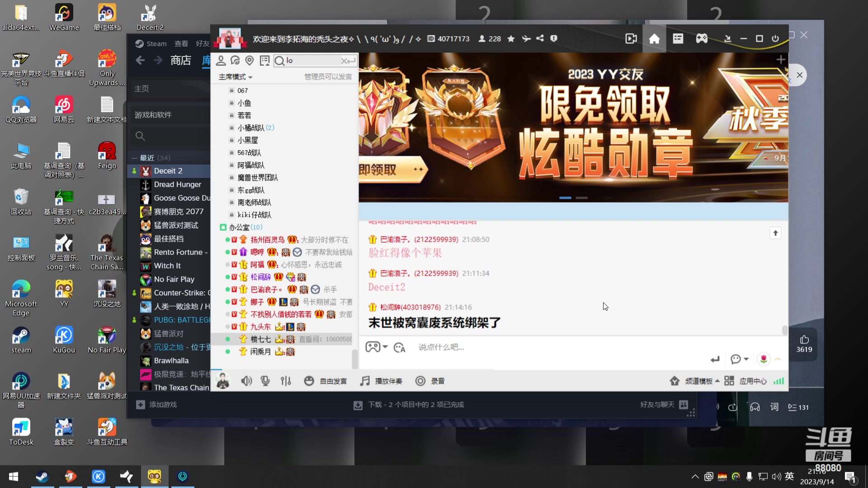Click the share icon in the channel title bar
868x488 pixels.
click(x=540, y=39)
